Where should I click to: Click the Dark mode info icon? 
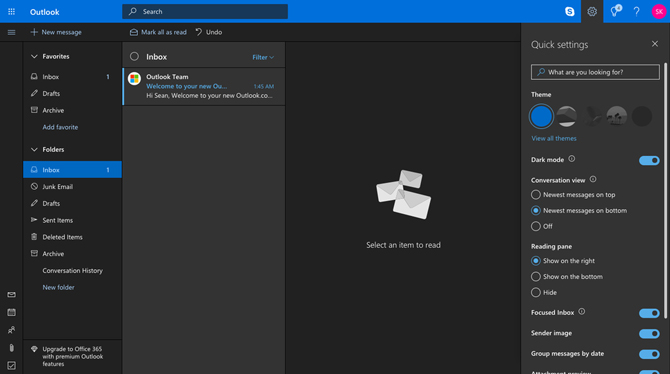pyautogui.click(x=572, y=159)
